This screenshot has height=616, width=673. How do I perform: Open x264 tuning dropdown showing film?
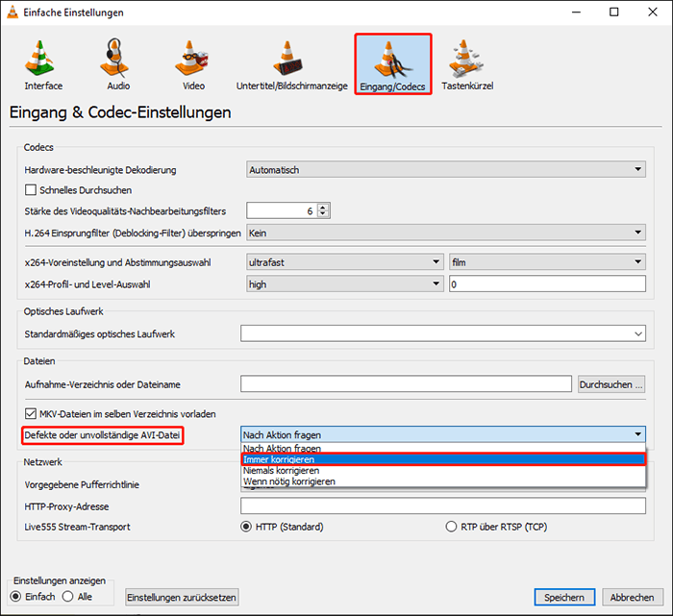(547, 262)
